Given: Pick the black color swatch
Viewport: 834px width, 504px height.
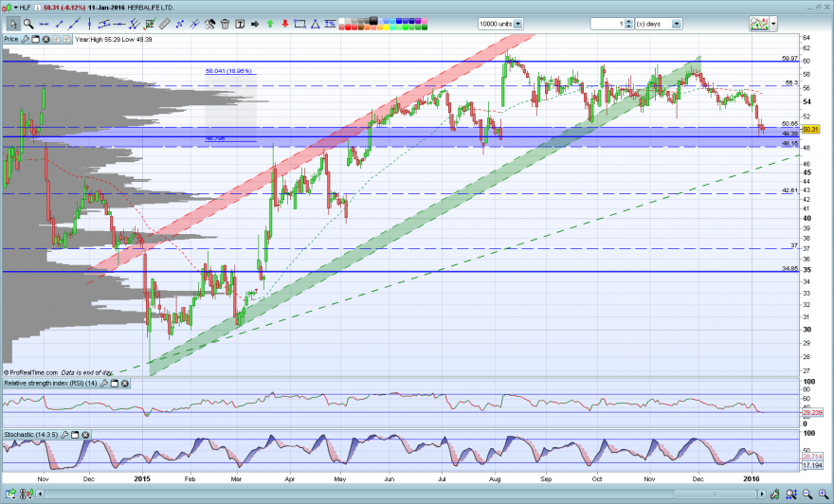Looking at the screenshot, I should pos(373,21).
